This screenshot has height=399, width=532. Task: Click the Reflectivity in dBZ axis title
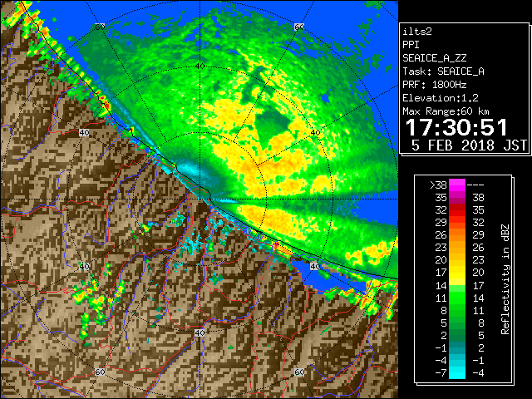(505, 279)
